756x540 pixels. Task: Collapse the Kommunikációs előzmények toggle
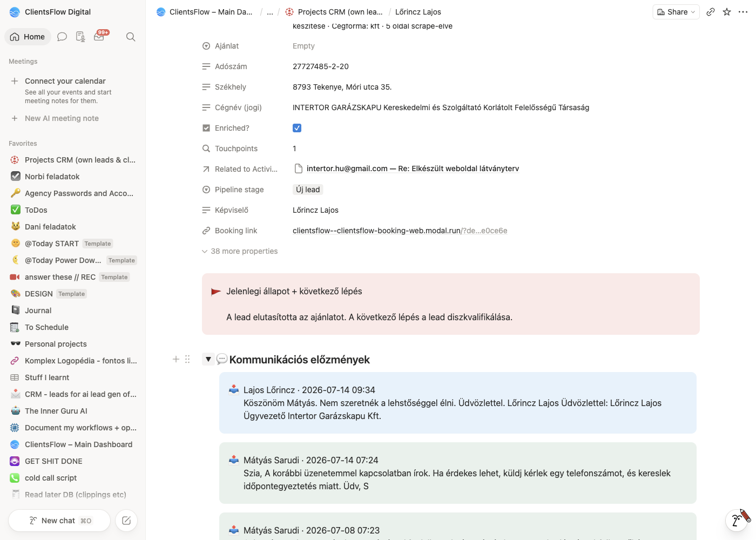[x=208, y=359]
